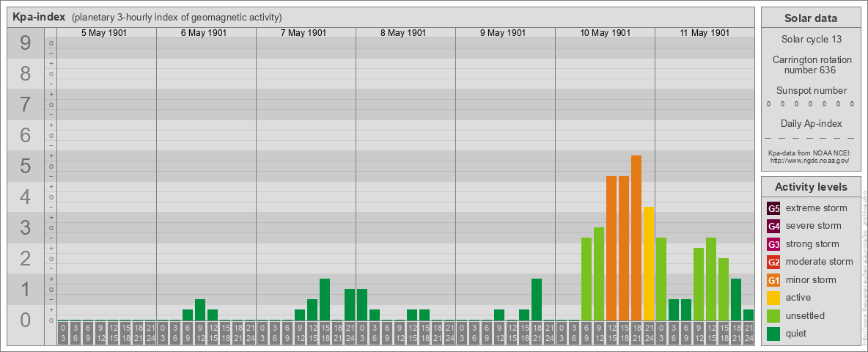Screen dimensions: 868x352
Task: Click the 'Daily Ap-index' label
Action: [x=811, y=123]
